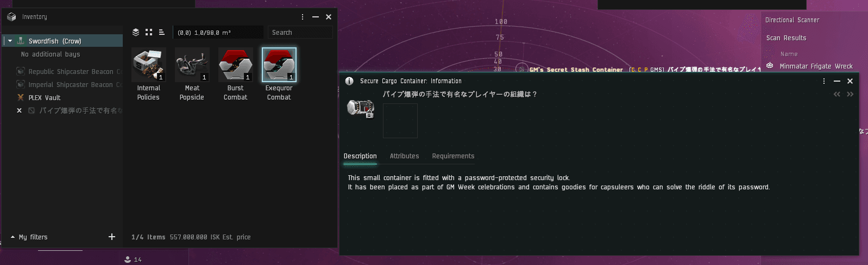
Task: Click the Inventory cube icon in title bar
Action: (11, 17)
